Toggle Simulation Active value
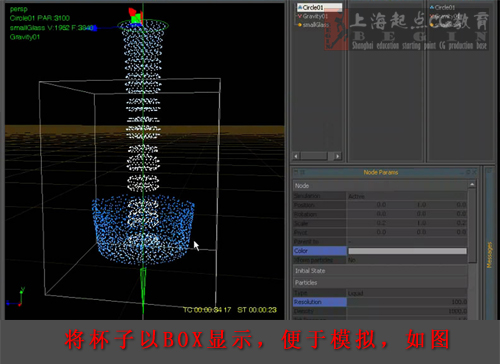 [x=407, y=196]
